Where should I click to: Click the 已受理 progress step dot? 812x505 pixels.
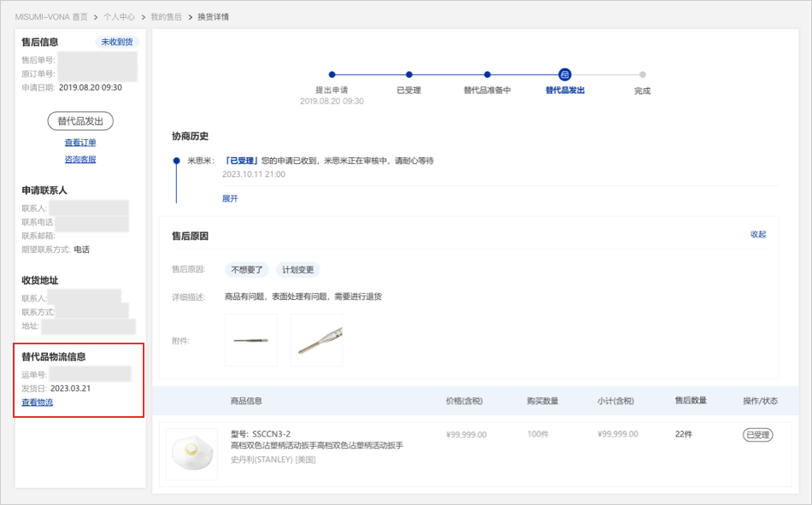pos(409,74)
